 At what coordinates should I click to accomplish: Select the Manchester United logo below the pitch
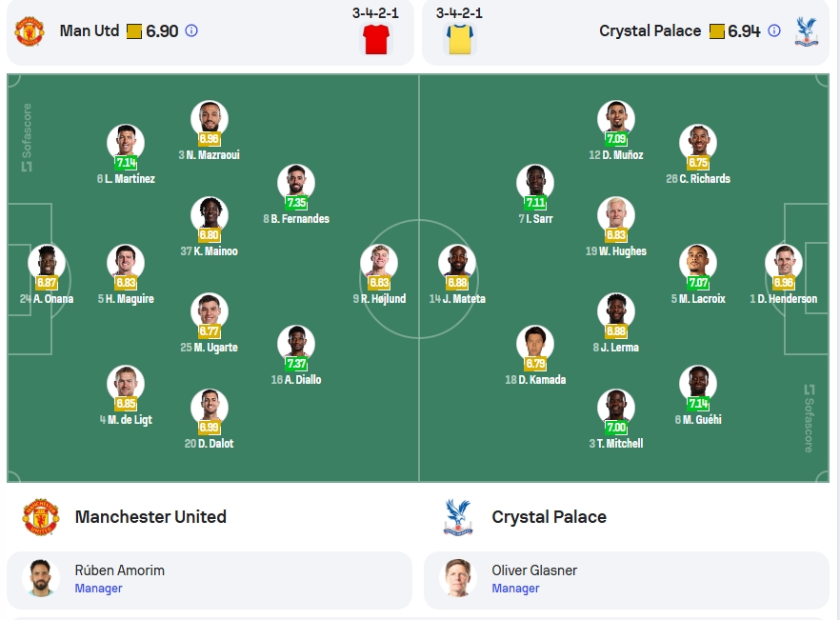41,517
